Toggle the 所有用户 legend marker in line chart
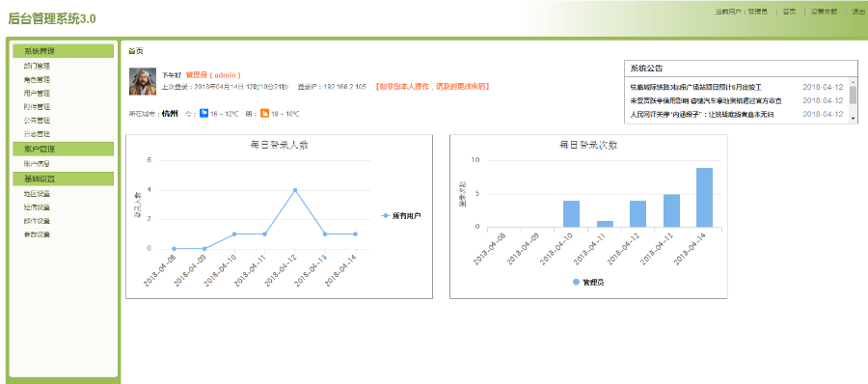Screen dimensions: 868x384 (386, 215)
